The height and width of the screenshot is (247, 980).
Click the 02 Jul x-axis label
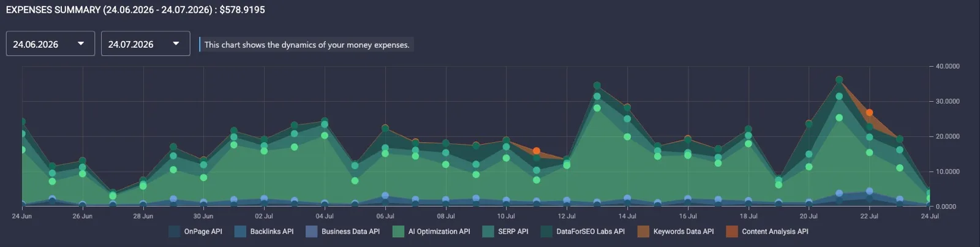[264, 216]
